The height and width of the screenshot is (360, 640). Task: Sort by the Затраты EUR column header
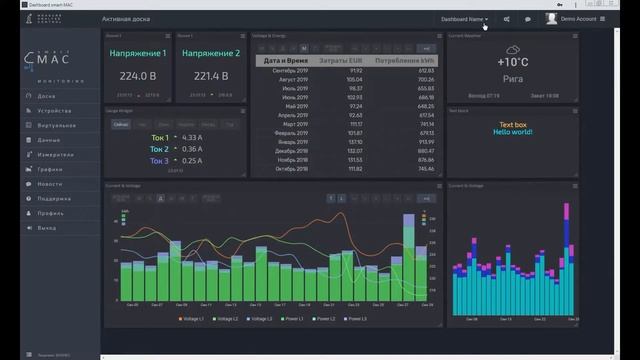[340, 61]
